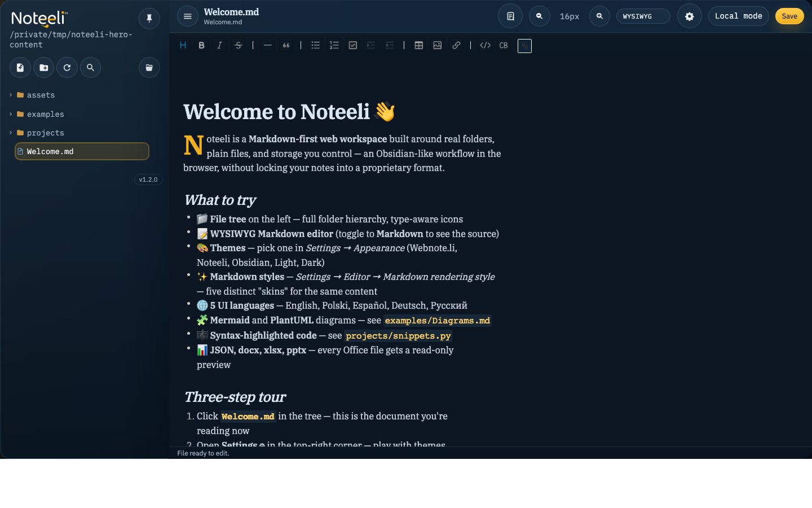This screenshot has height=508, width=812.
Task: Apply inline code formatting
Action: coord(486,46)
